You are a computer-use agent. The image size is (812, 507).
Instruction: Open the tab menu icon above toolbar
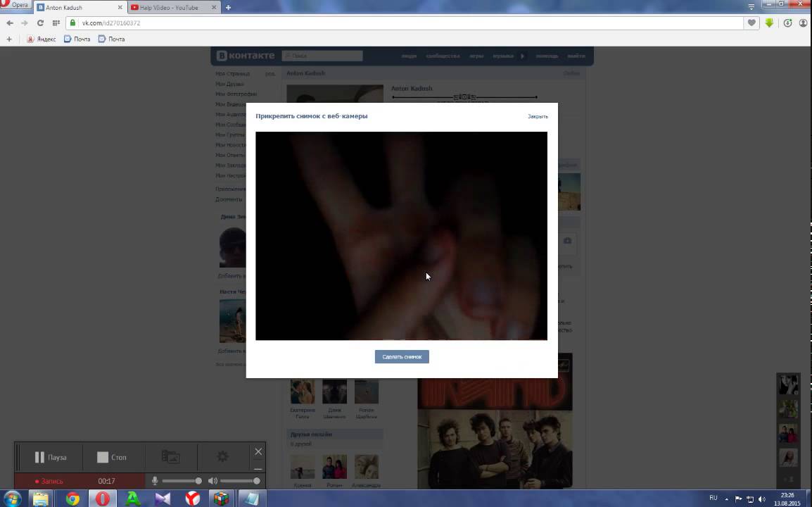751,7
